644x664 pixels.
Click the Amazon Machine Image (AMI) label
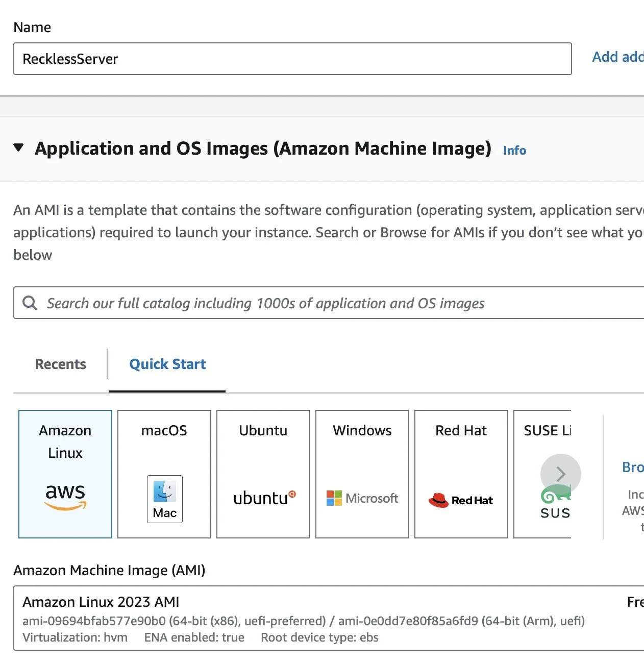coord(109,570)
